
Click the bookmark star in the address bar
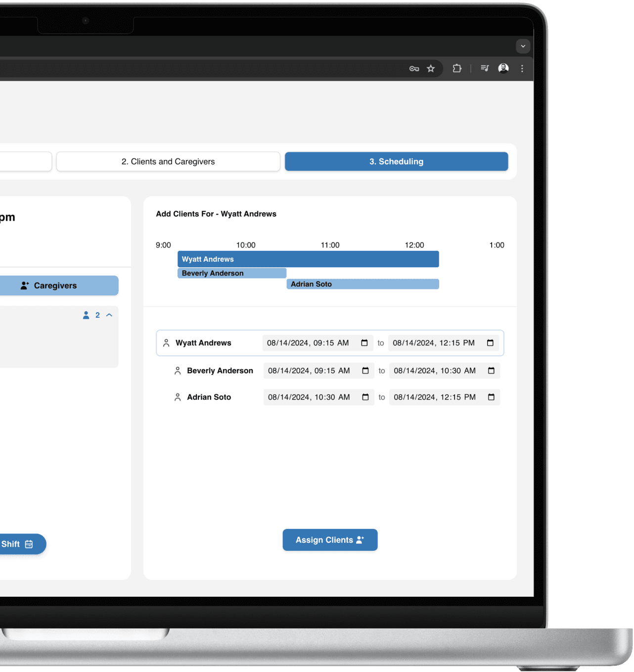431,68
